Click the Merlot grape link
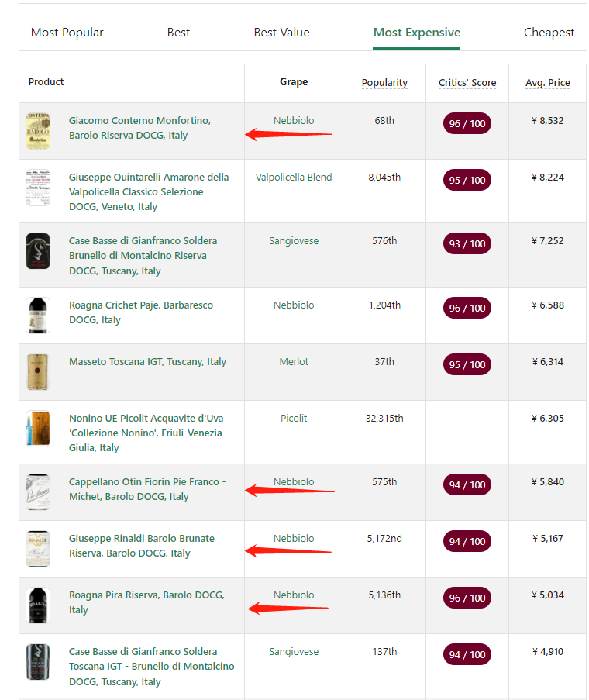Image resolution: width=589 pixels, height=700 pixels. 294,362
